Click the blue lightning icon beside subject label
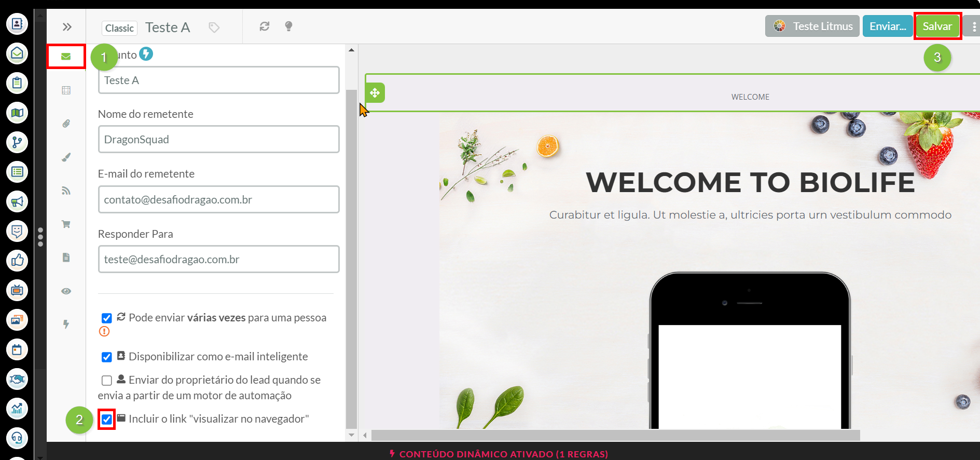The height and width of the screenshot is (460, 980). 146,54
